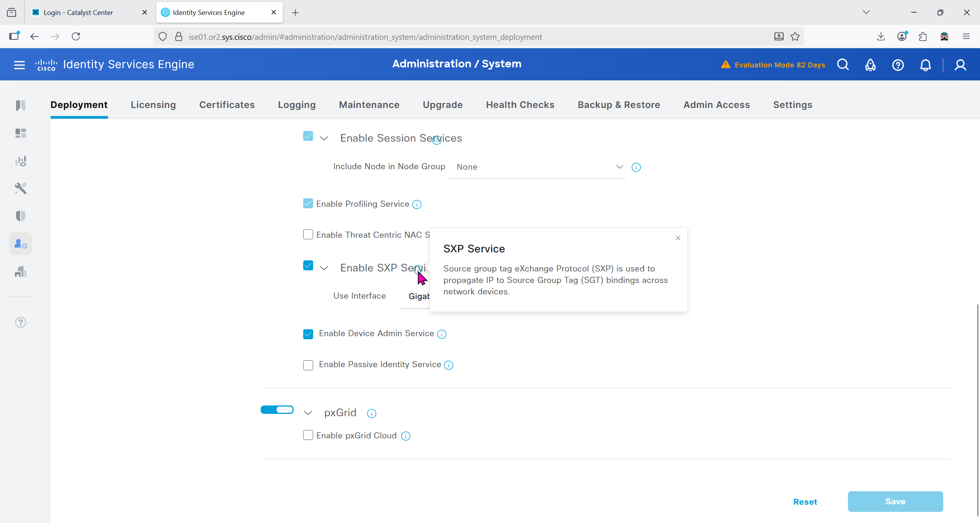Open Include Node in Node Group dropdown
980x523 pixels.
coord(537,167)
